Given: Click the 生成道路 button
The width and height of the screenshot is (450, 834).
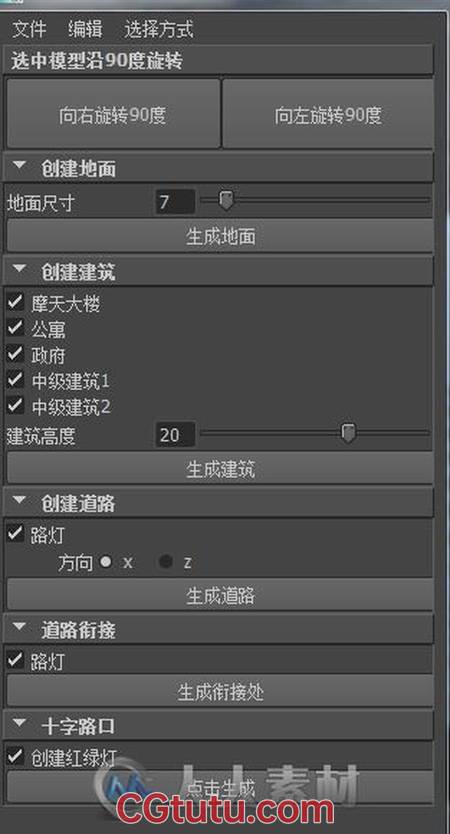Looking at the screenshot, I should coord(220,595).
